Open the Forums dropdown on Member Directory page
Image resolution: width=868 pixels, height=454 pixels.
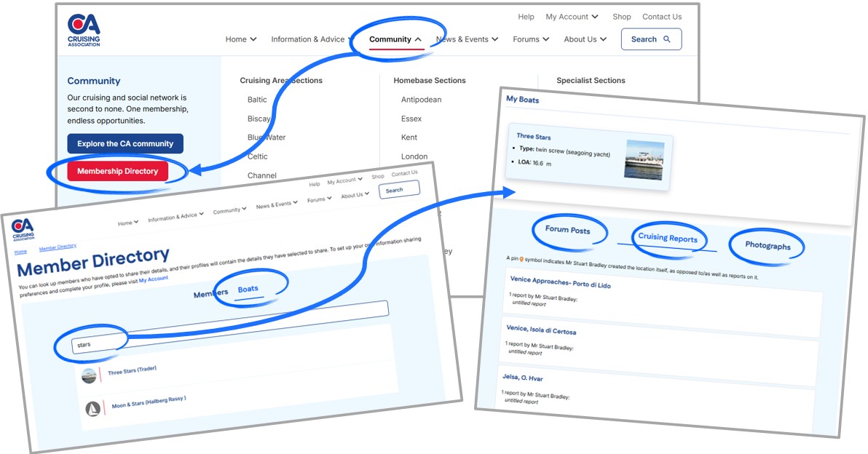(320, 199)
